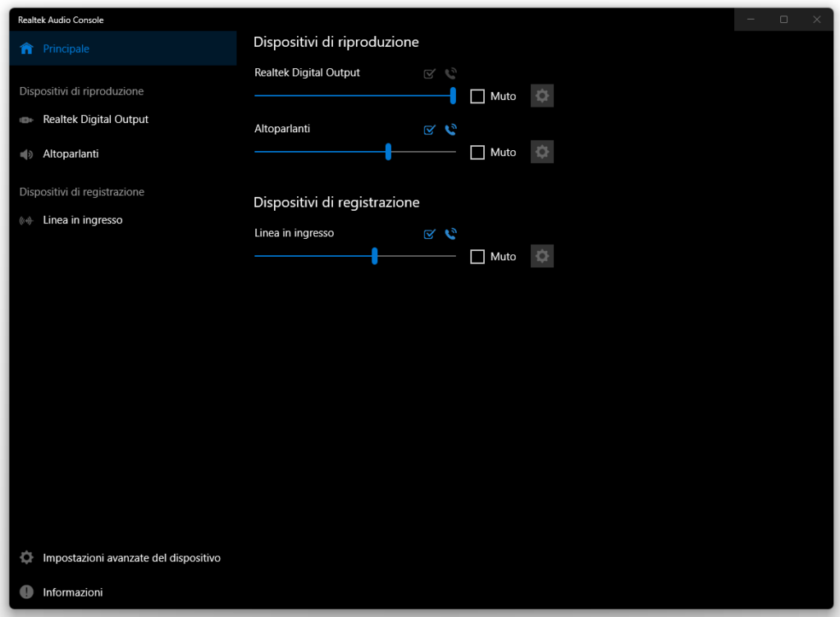
Task: Open the Principale home tab
Action: pyautogui.click(x=123, y=48)
